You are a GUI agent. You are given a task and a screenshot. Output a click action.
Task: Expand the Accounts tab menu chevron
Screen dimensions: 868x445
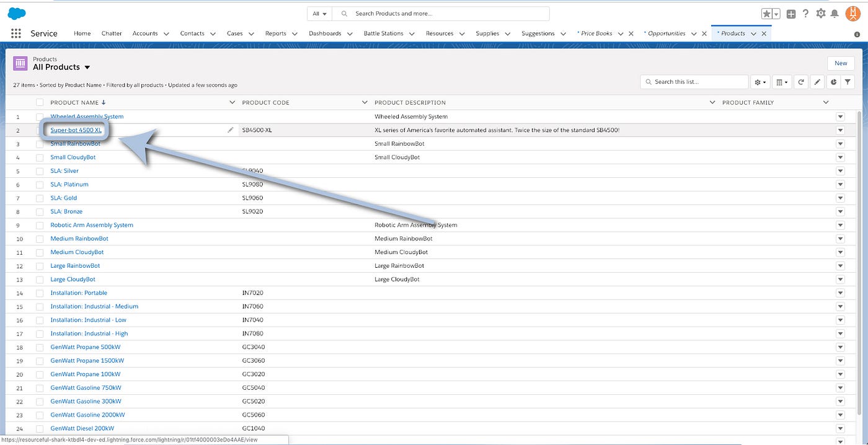coord(166,33)
